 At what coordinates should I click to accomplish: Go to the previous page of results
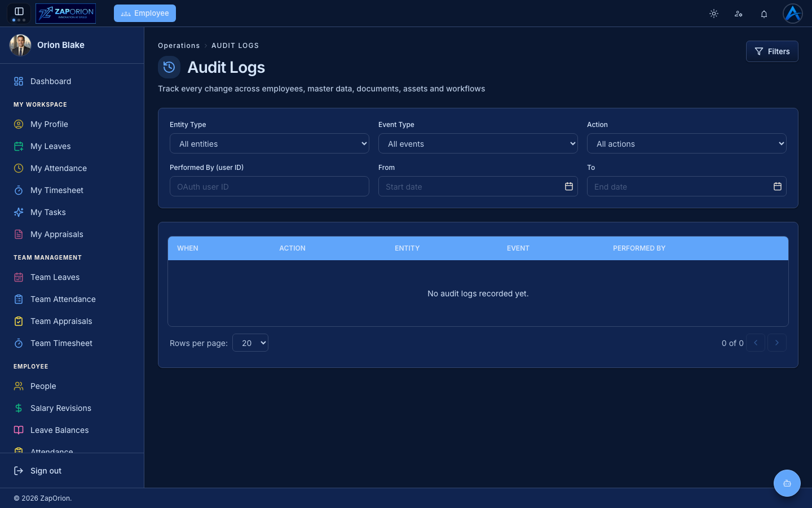click(x=756, y=343)
